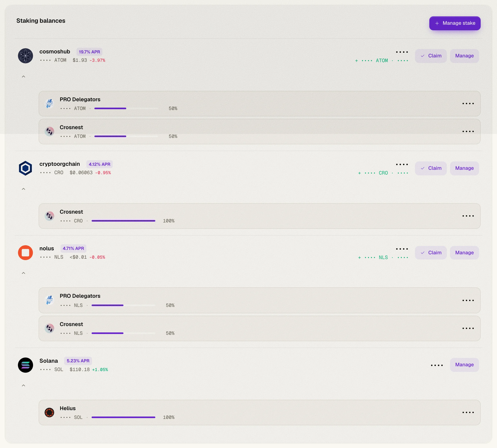This screenshot has width=497, height=448.
Task: Click the $0.06063 CRO price
Action: point(81,173)
